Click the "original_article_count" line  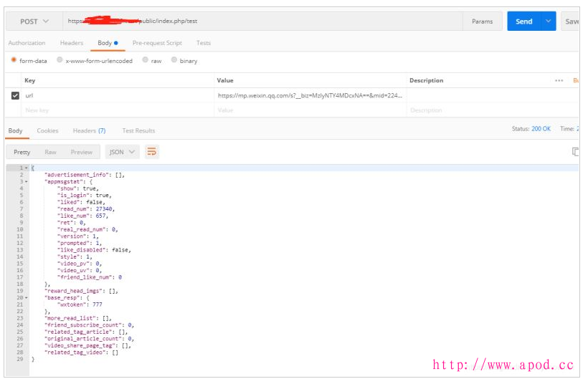(x=89, y=339)
